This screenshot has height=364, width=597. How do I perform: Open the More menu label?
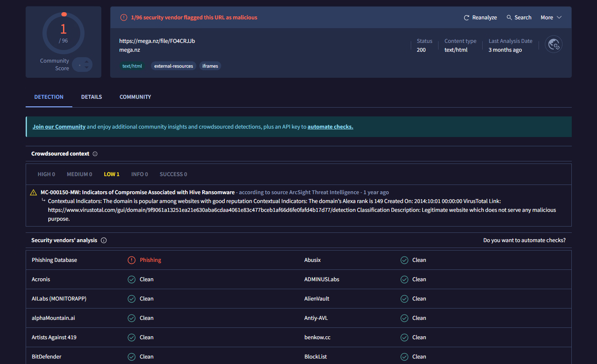[547, 18]
